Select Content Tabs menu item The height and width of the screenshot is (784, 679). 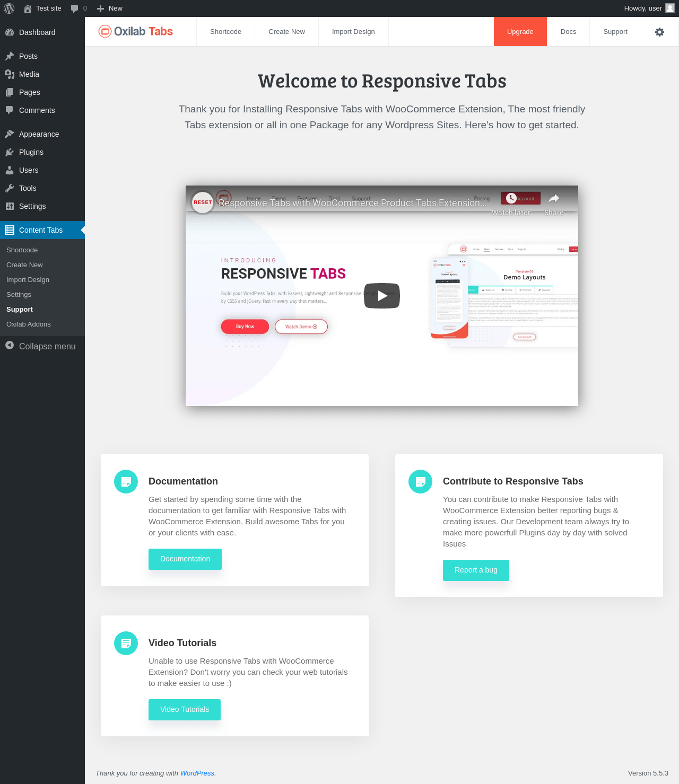click(x=42, y=230)
